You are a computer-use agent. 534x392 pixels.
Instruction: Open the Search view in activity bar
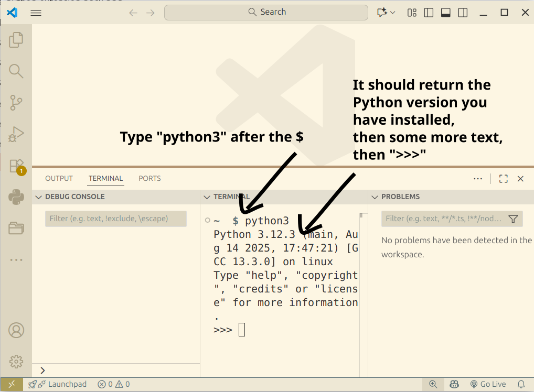pyautogui.click(x=16, y=71)
